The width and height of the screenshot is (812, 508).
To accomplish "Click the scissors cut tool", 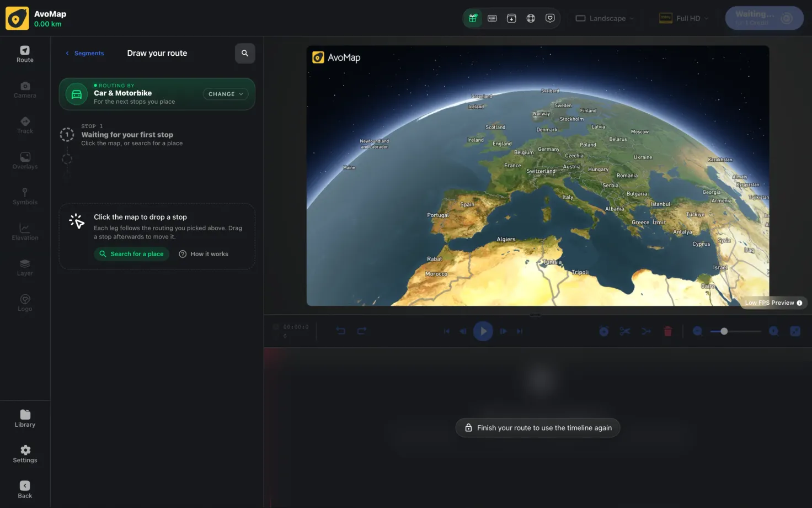I will click(624, 331).
